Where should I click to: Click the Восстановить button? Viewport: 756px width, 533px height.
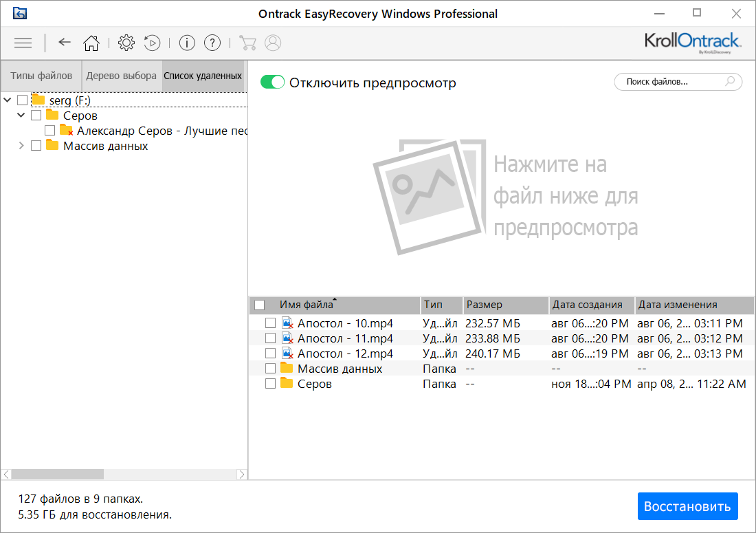point(687,506)
